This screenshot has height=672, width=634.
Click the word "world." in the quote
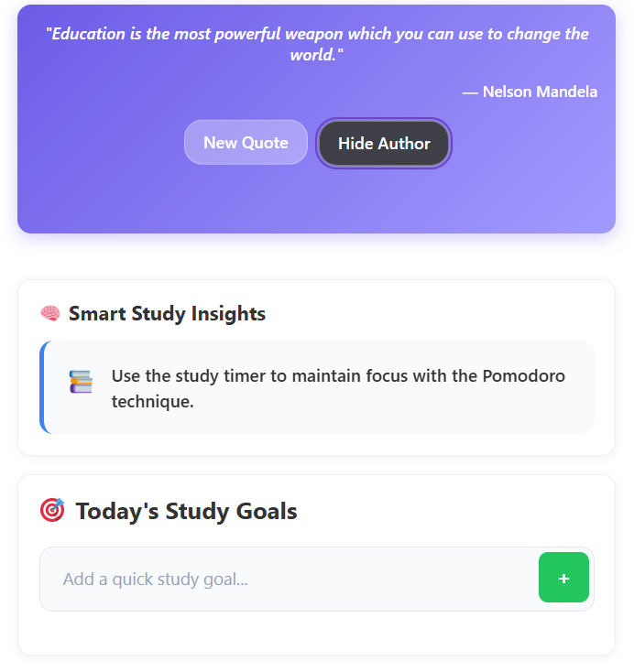[317, 55]
